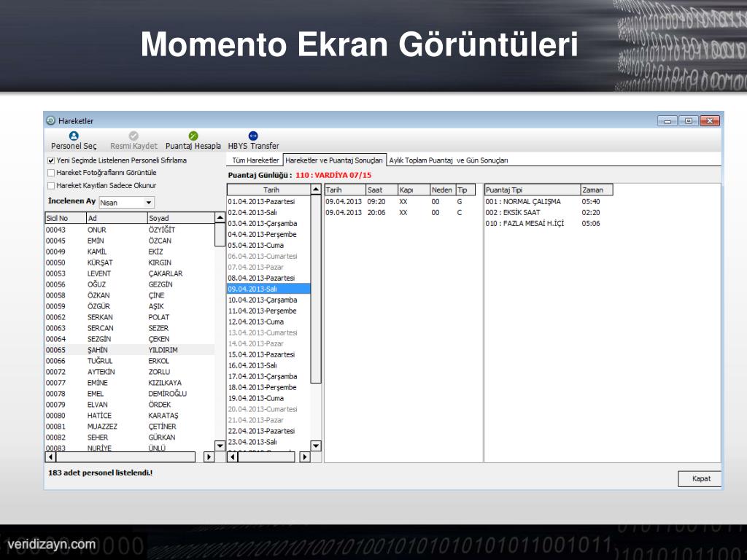This screenshot has height=560, width=747.
Task: Select personnel row 00050 KÜRŞAT KIRGIN
Action: pos(130,262)
